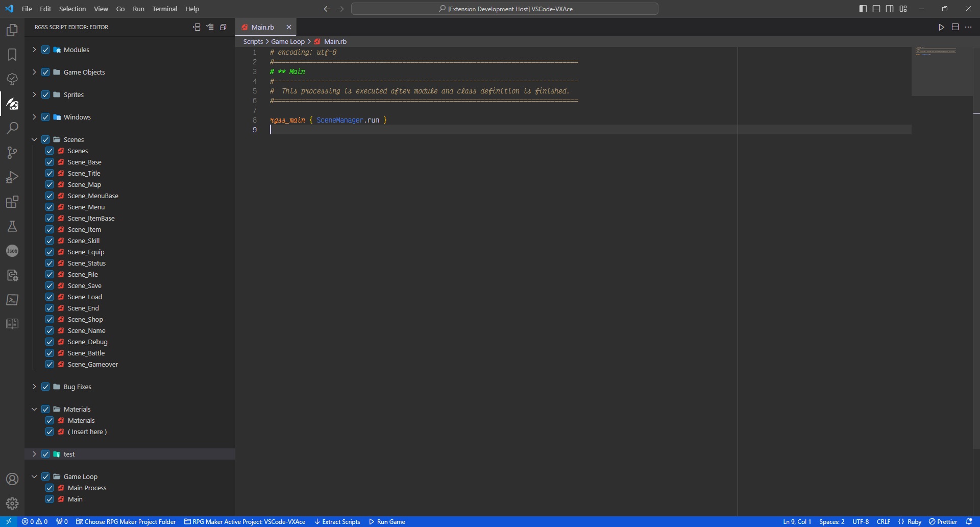The image size is (980, 527).
Task: Expand the Game Objects folder
Action: (x=34, y=72)
